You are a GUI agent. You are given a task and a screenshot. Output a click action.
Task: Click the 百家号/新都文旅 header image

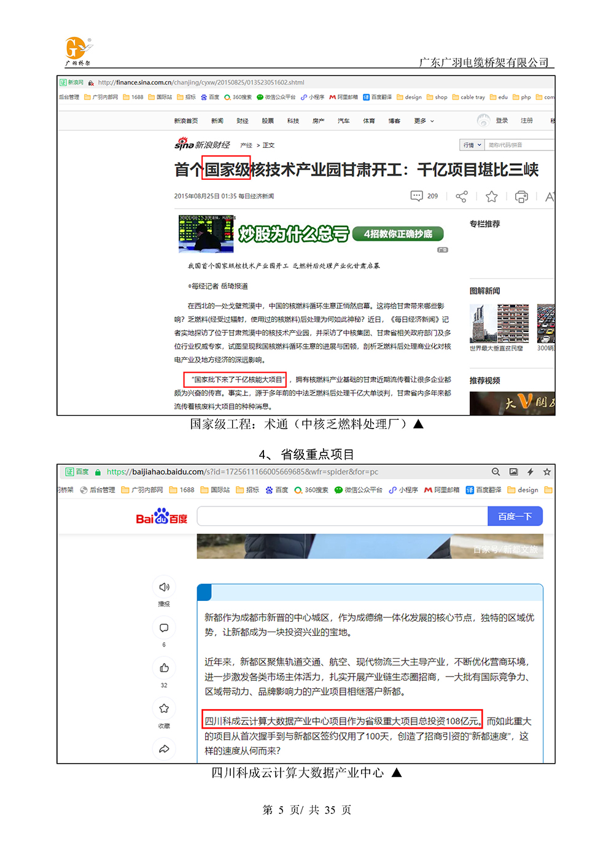[x=370, y=546]
